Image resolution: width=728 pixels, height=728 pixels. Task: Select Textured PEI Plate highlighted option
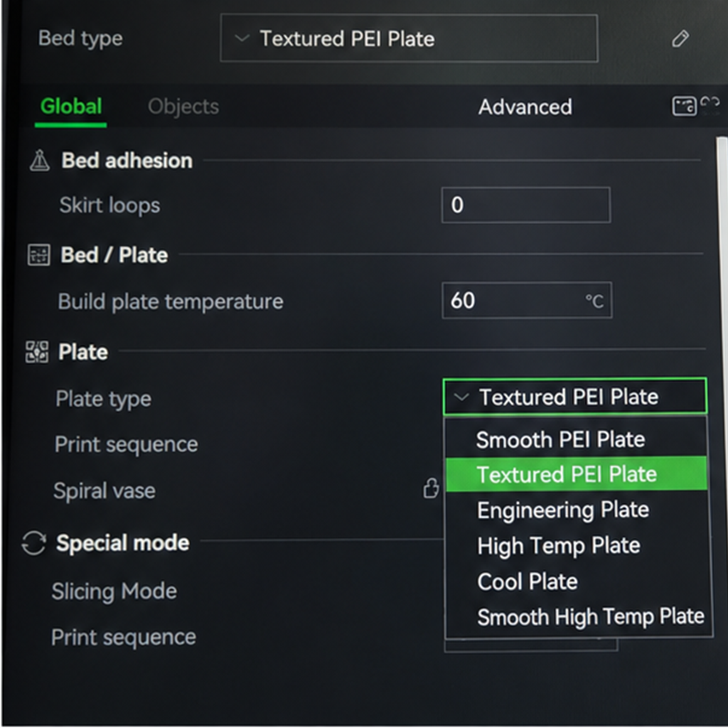click(576, 474)
